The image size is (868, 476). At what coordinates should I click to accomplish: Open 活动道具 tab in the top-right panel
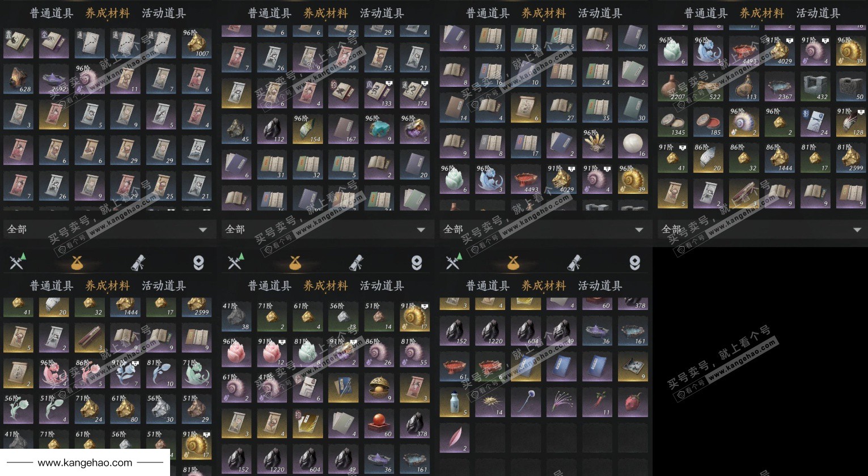pos(818,12)
